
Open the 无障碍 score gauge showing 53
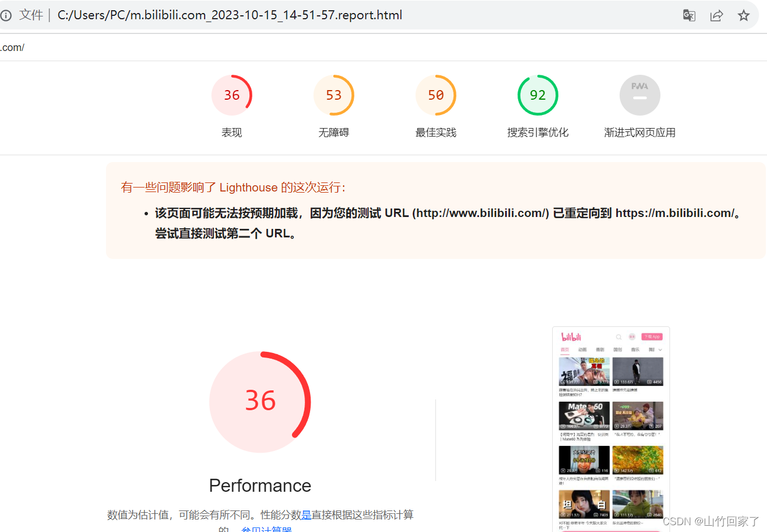334,95
